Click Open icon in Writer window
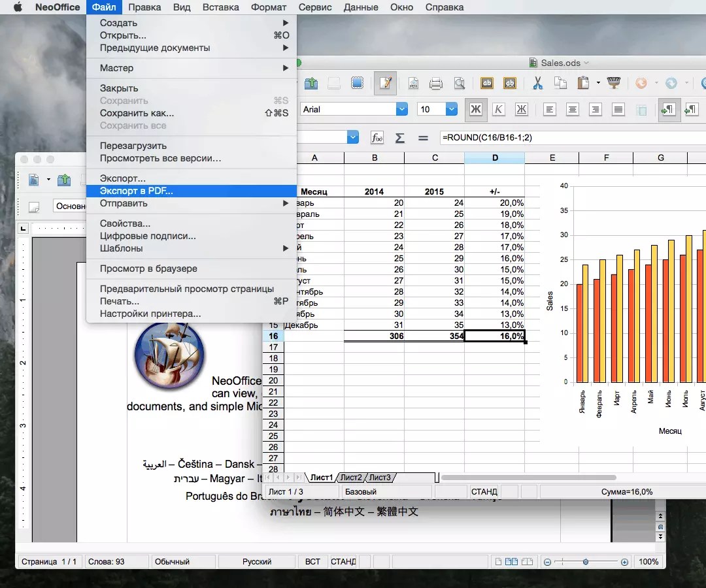This screenshot has height=588, width=706. pyautogui.click(x=64, y=180)
